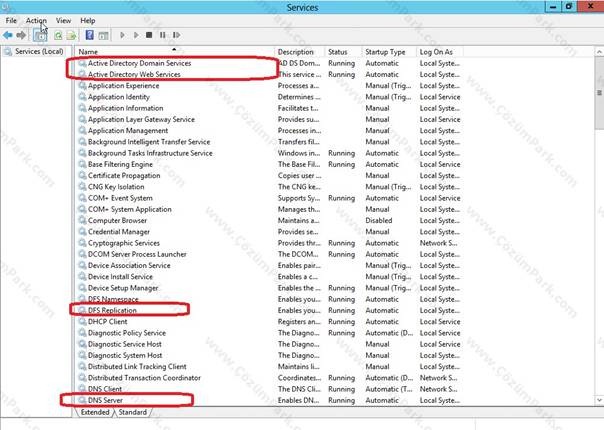Select Active Directory Domain Services row
This screenshot has height=430, width=604.
(139, 63)
